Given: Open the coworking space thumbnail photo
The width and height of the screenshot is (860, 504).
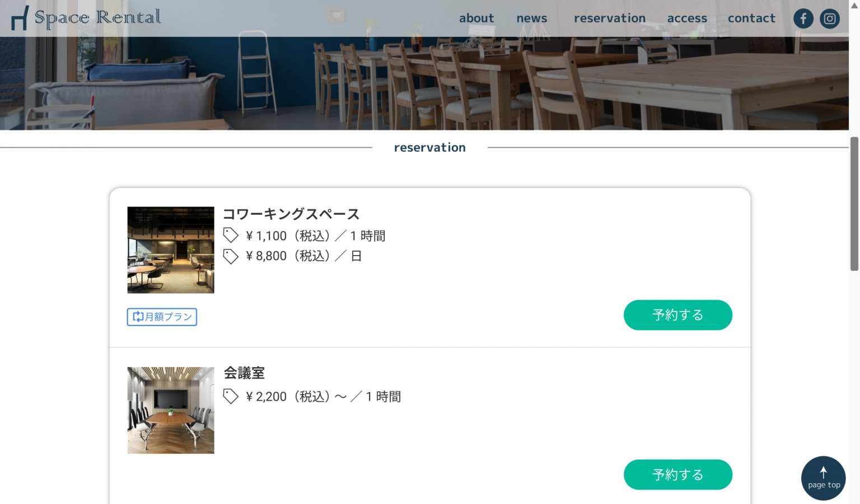Looking at the screenshot, I should tap(171, 250).
